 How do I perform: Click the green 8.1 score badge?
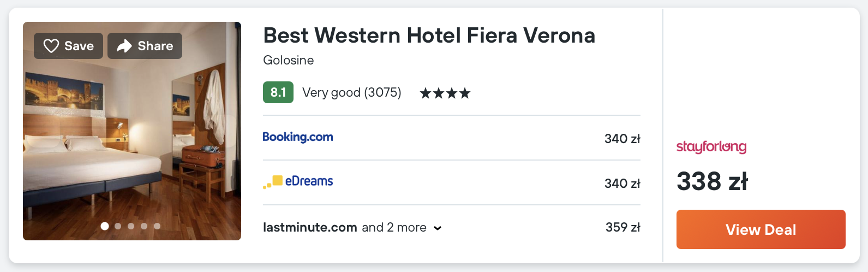coord(278,92)
